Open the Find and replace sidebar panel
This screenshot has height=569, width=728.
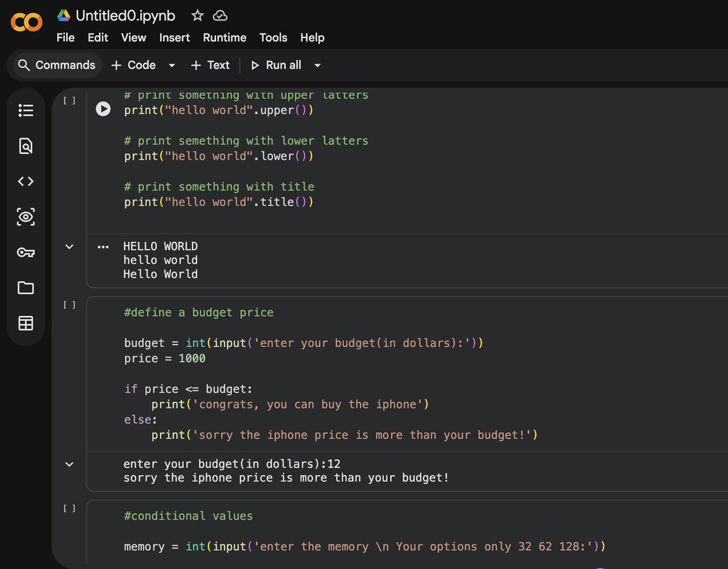tap(26, 146)
